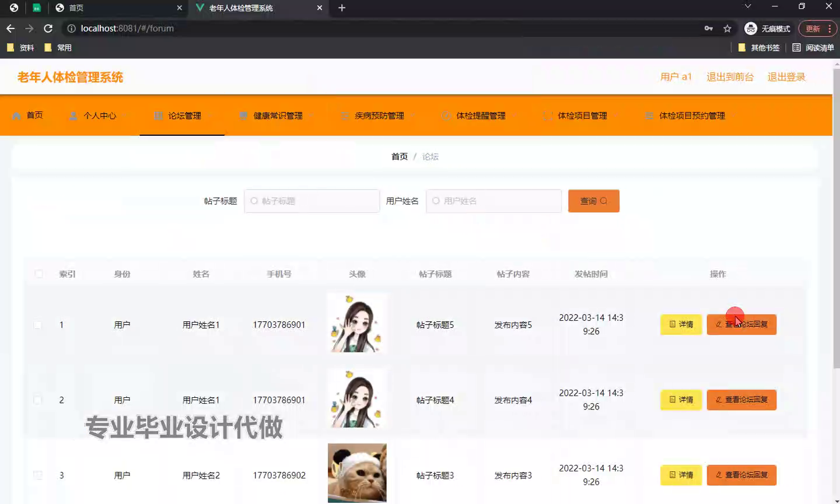Open the avatar image in row 1
The height and width of the screenshot is (504, 840).
pos(357,323)
